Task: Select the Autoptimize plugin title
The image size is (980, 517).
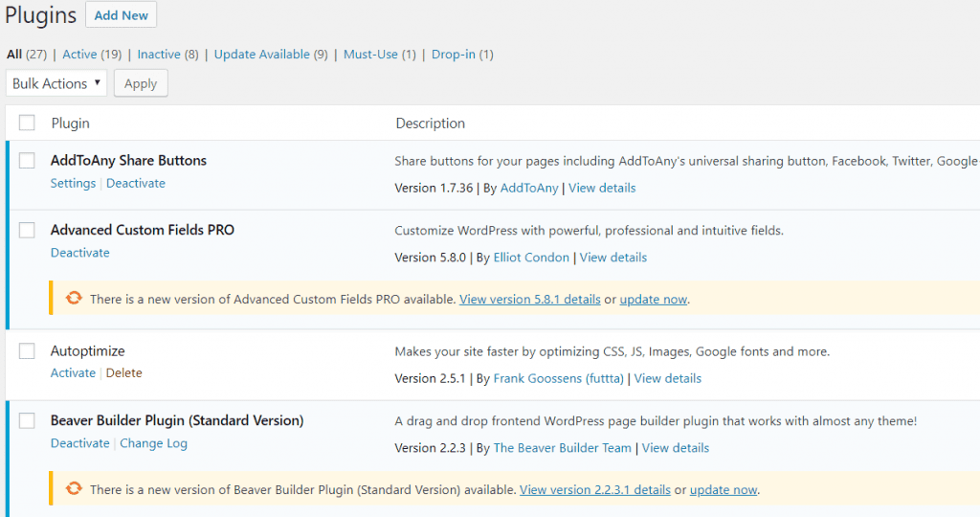Action: click(x=87, y=350)
